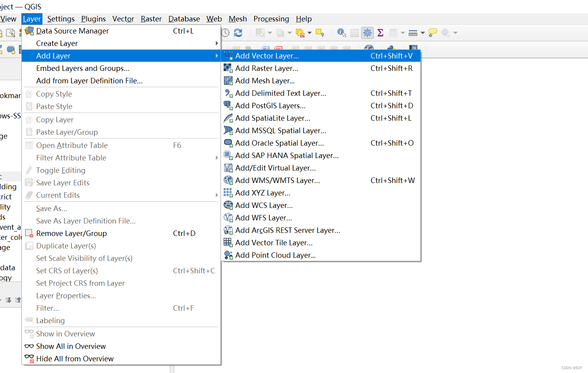
Task: Toggle Show Map Tips icon
Action: (432, 33)
